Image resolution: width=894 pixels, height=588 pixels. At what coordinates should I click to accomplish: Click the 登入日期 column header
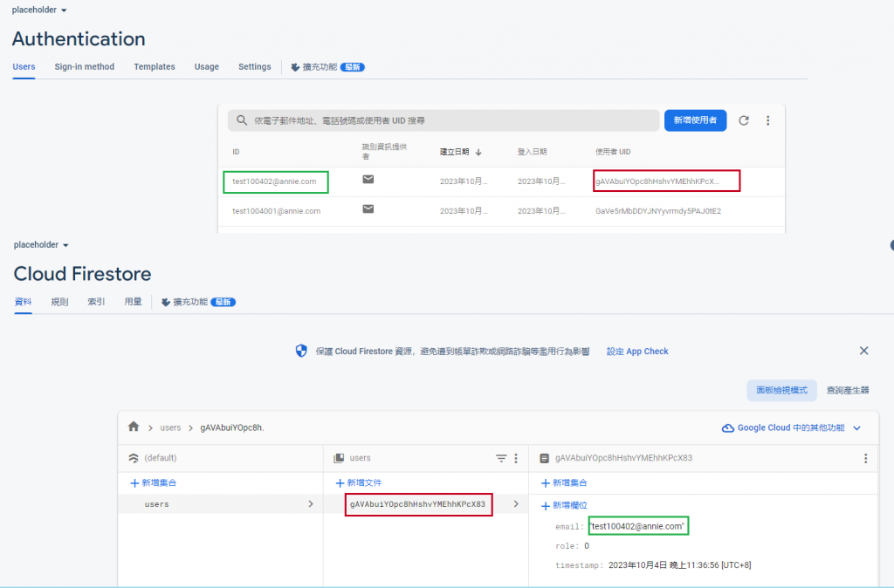(532, 152)
